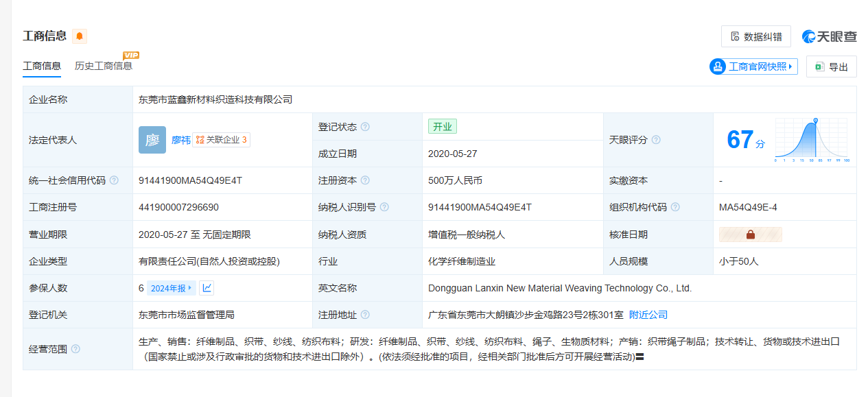Click help icon next to 登记状态
The height and width of the screenshot is (397, 868).
pos(365,127)
